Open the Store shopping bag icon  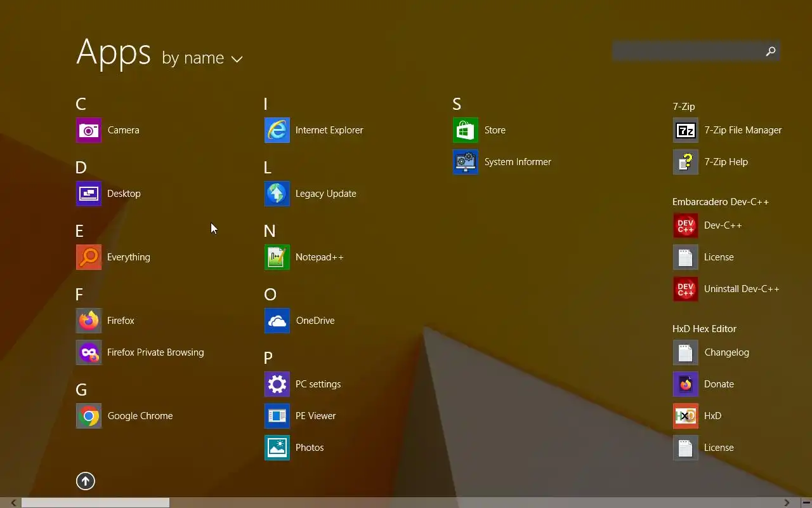(466, 130)
